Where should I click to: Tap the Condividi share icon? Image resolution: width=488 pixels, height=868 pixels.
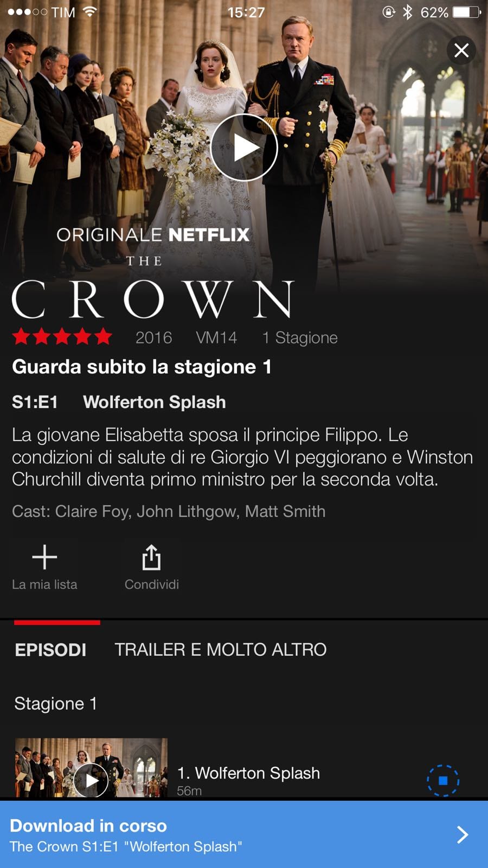point(151,557)
